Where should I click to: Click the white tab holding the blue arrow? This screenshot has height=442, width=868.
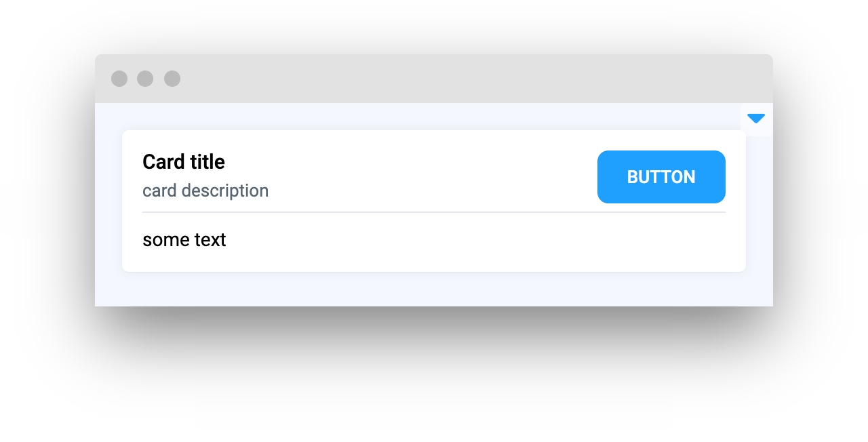click(x=757, y=119)
